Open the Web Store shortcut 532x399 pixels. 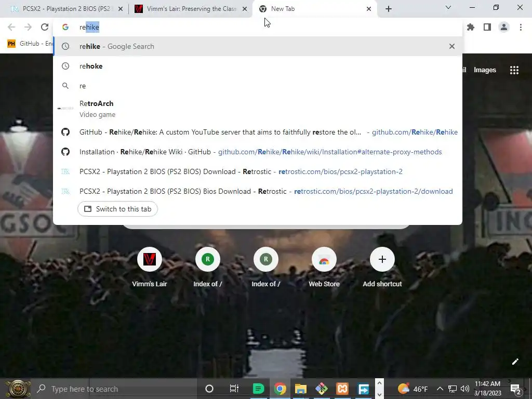[x=324, y=268]
